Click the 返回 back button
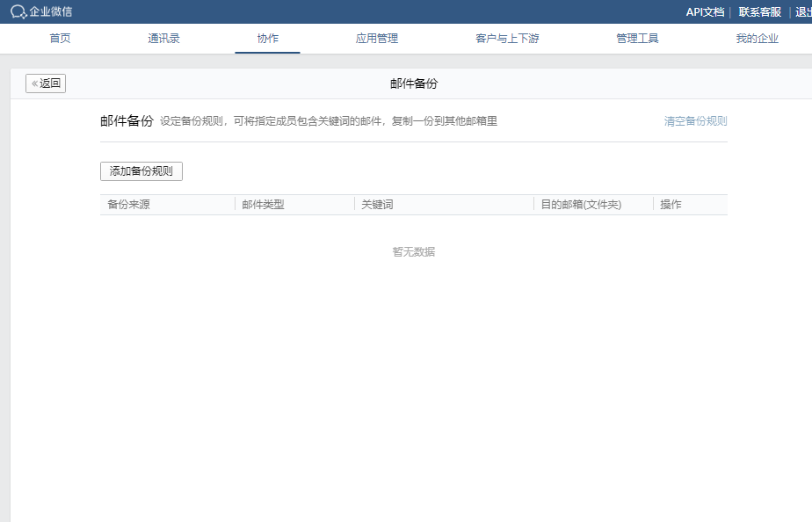Screen dimensions: 812x522 tap(46, 83)
